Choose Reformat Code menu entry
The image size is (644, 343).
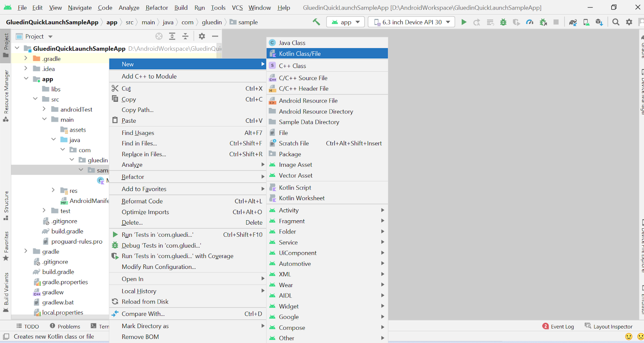[x=188, y=201]
